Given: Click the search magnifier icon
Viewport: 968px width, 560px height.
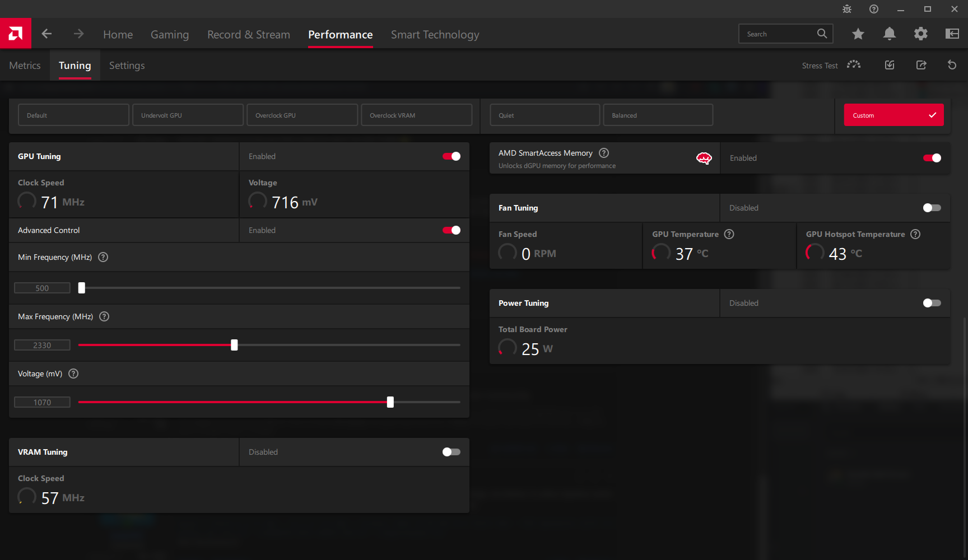Looking at the screenshot, I should coord(822,34).
